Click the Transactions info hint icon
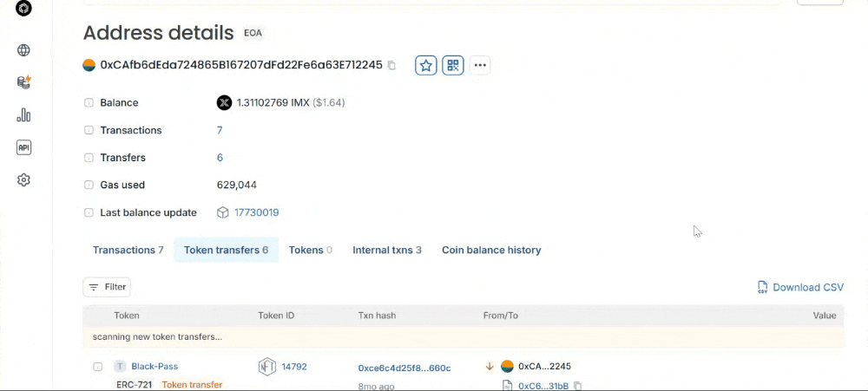 coord(89,131)
